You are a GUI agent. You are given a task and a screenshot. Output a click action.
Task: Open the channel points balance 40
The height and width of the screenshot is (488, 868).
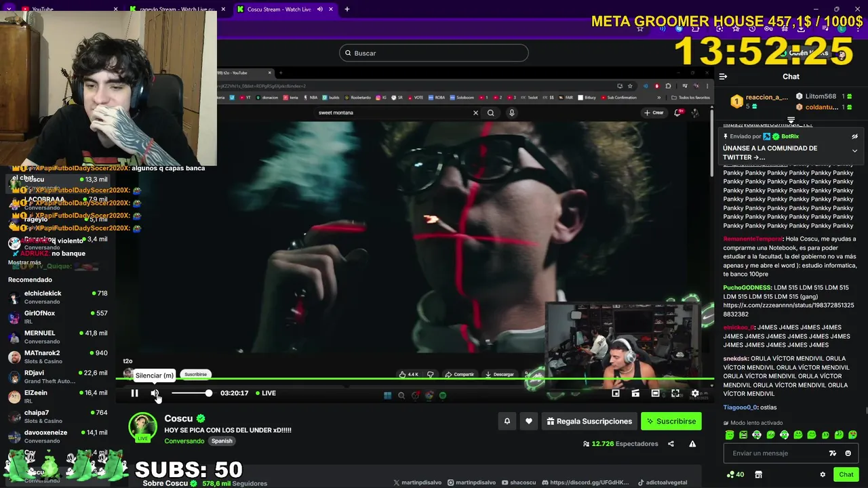click(735, 474)
